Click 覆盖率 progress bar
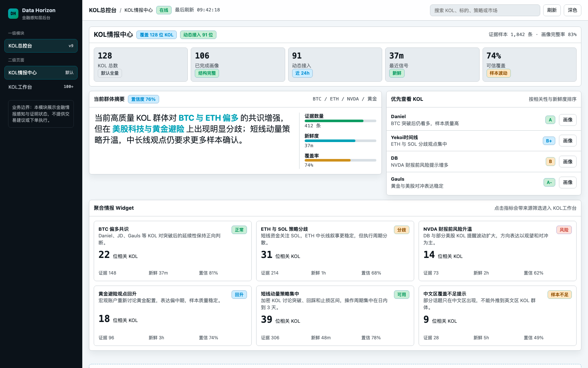The width and height of the screenshot is (588, 368). tap(340, 160)
